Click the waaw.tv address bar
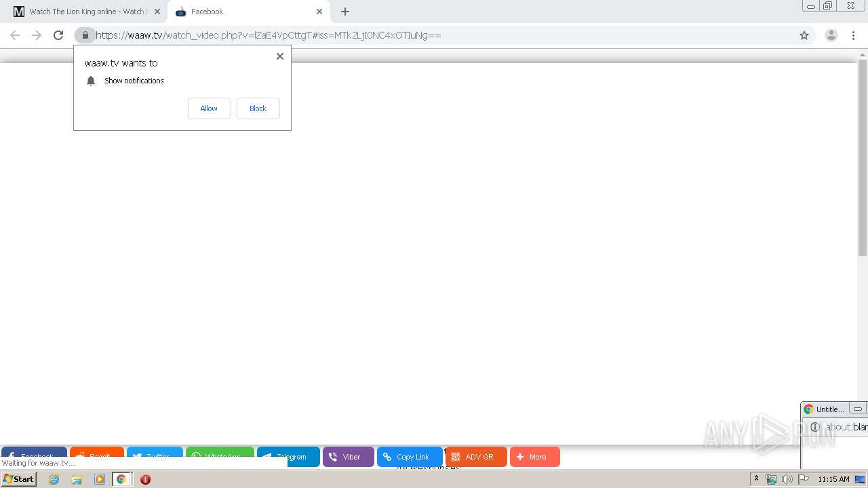The height and width of the screenshot is (488, 868). (444, 35)
